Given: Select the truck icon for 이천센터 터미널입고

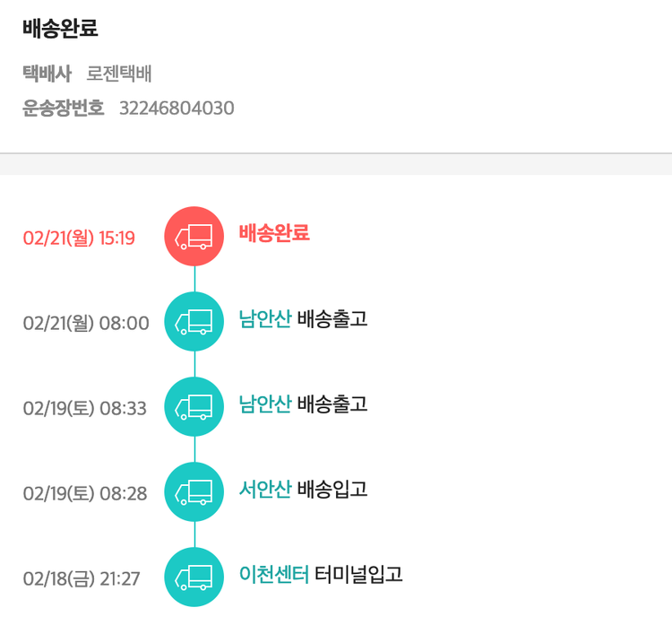Looking at the screenshot, I should pyautogui.click(x=194, y=577).
